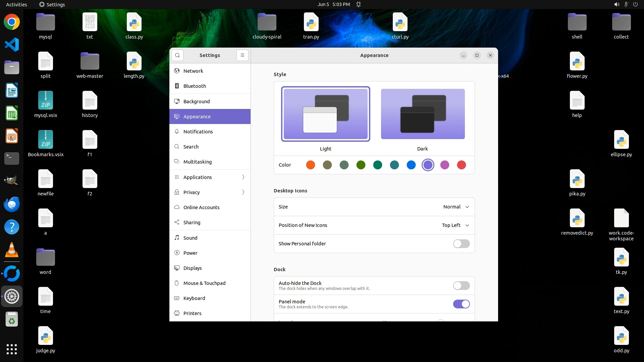Open Visual Studio Code from dock
This screenshot has width=644, height=362.
tap(12, 45)
